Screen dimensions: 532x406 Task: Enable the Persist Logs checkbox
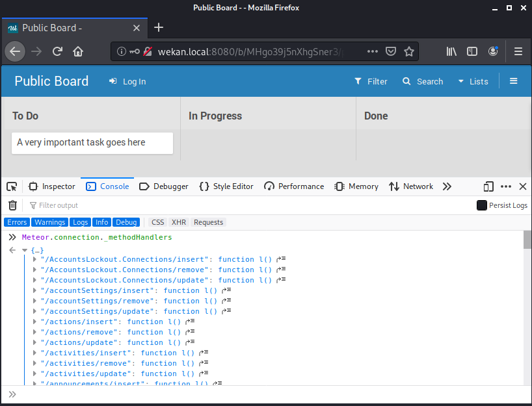[x=482, y=205]
